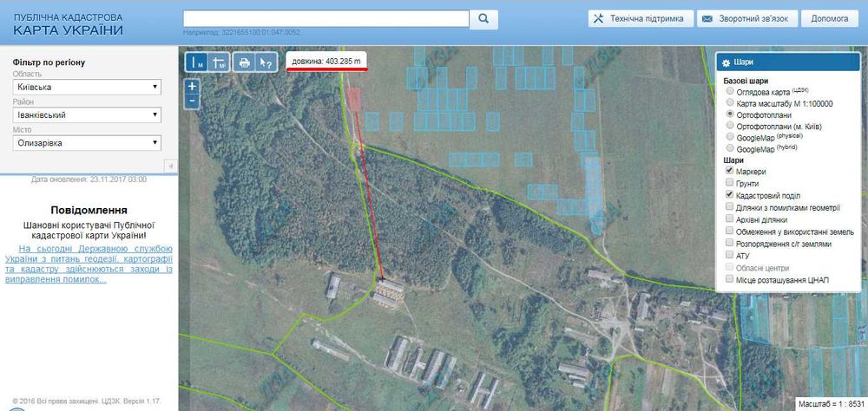Enable the Архівні ділянки layer

(730, 219)
